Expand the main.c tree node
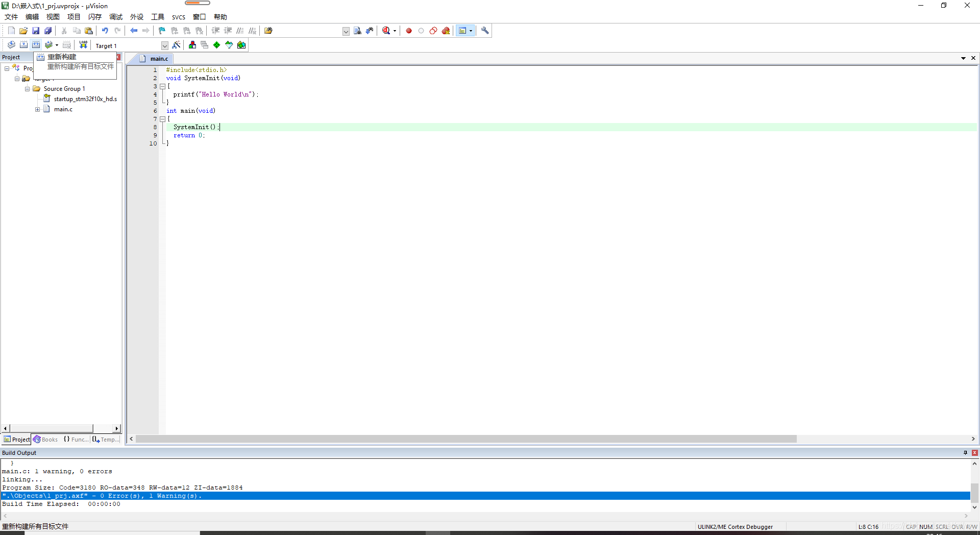This screenshot has width=980, height=535. tap(37, 109)
